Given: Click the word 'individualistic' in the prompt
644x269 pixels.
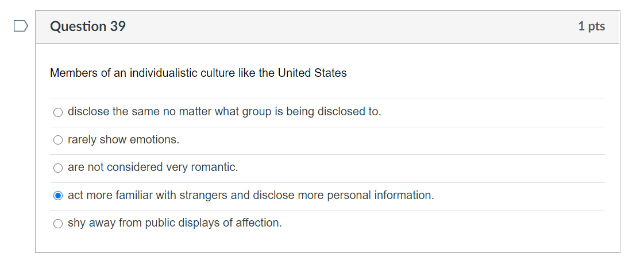Looking at the screenshot, I should point(164,73).
